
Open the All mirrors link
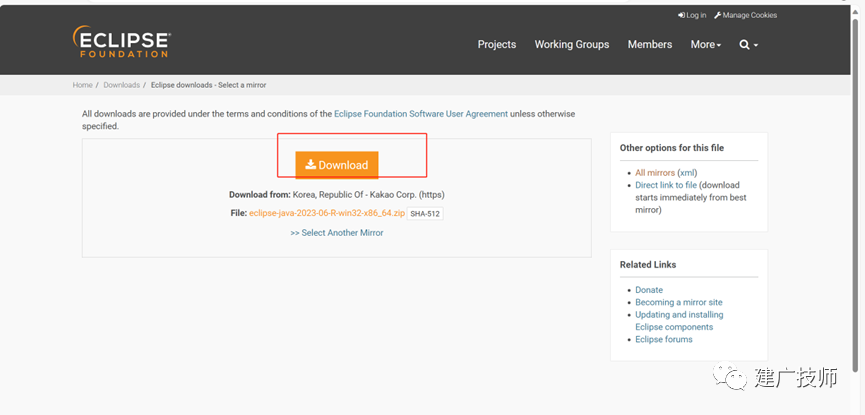click(655, 173)
